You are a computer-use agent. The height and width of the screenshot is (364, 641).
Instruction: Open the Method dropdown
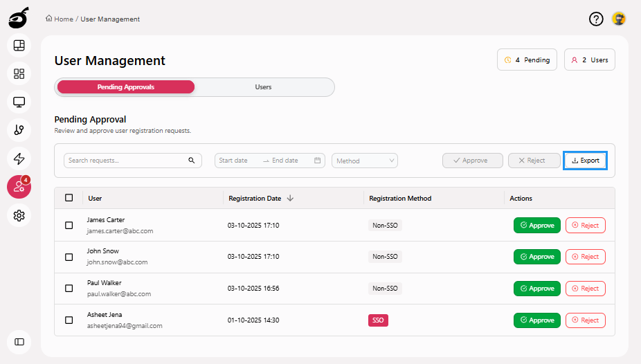click(365, 161)
